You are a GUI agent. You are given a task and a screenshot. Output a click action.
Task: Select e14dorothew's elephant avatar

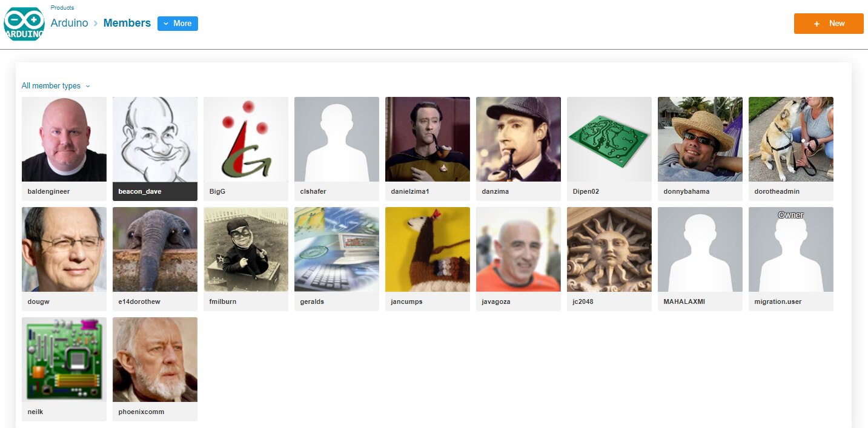(155, 249)
